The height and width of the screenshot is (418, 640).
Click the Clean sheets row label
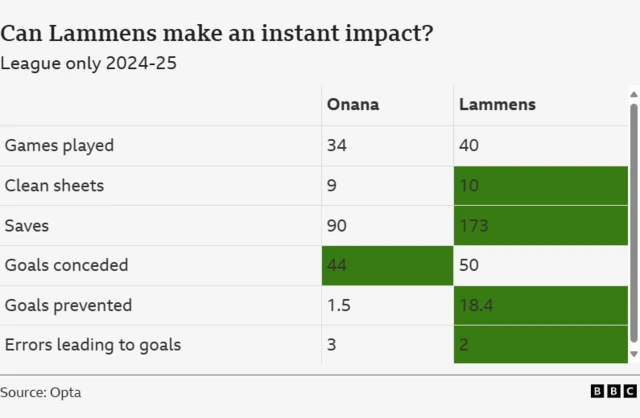54,185
